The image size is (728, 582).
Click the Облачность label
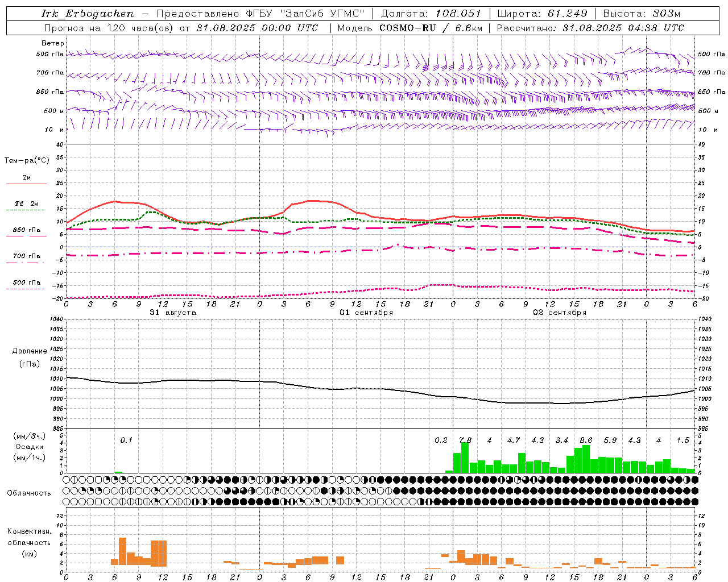click(29, 493)
